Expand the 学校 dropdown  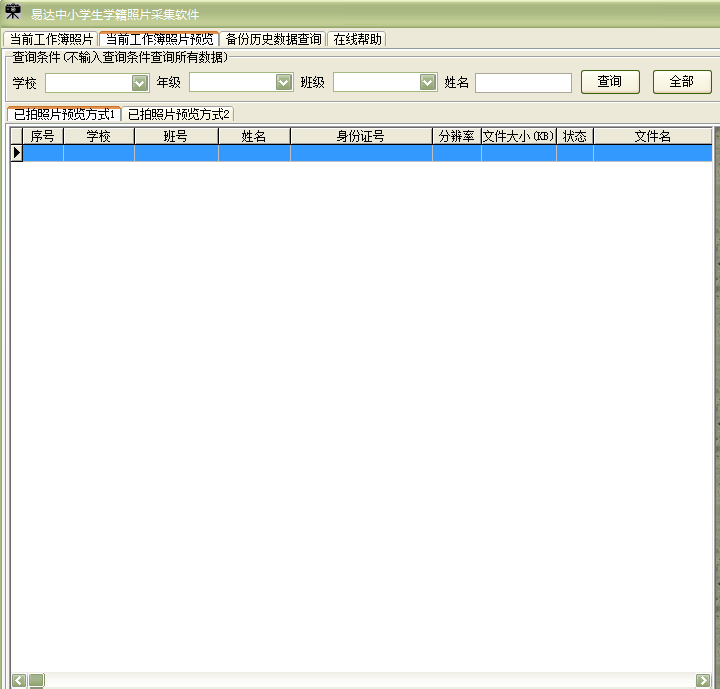point(140,82)
